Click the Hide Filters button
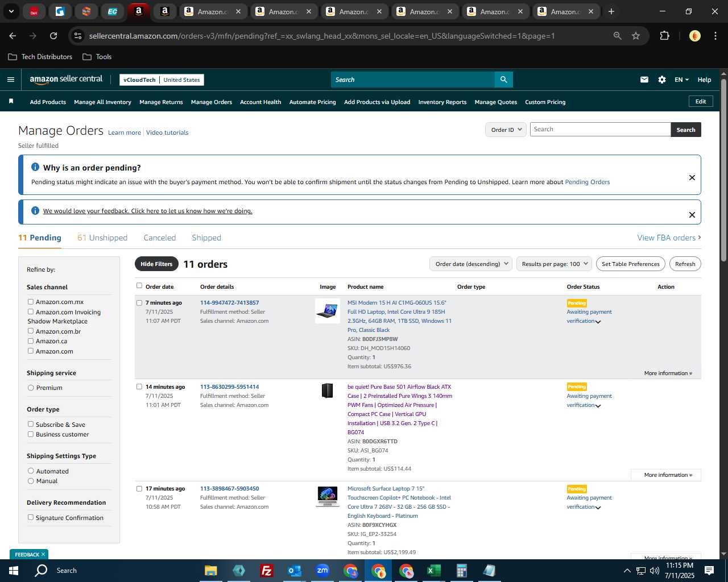This screenshot has height=582, width=728. click(x=156, y=264)
